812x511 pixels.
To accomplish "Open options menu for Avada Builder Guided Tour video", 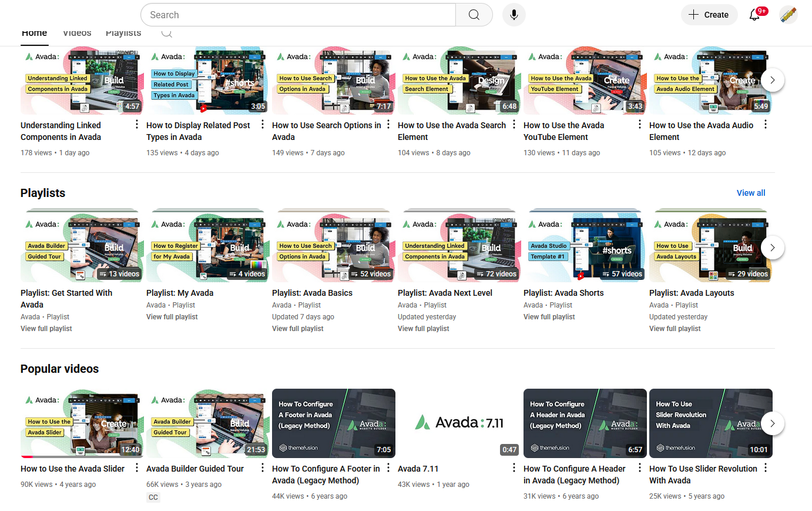I will (263, 468).
